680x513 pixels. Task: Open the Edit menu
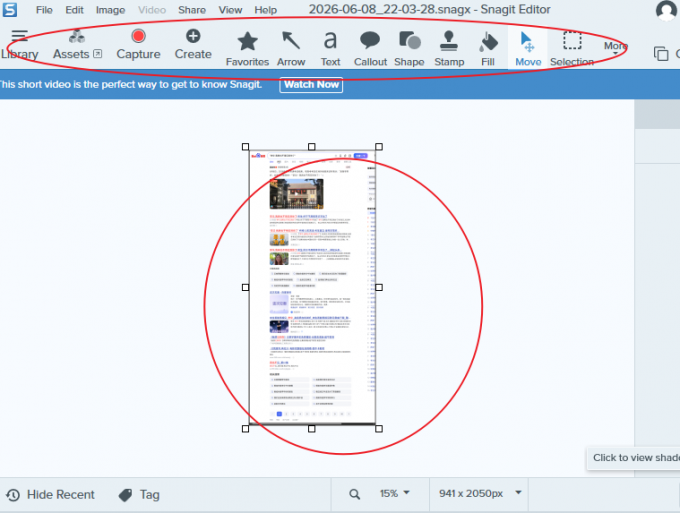(75, 10)
